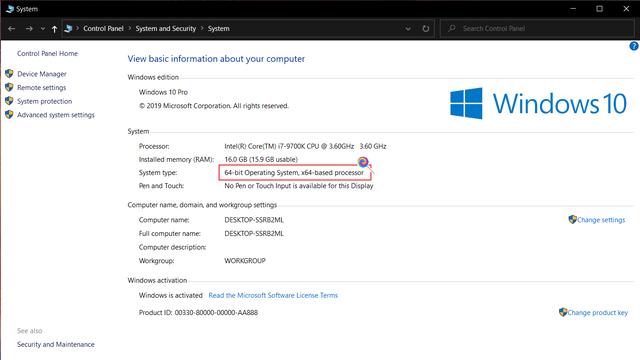The width and height of the screenshot is (640, 360).
Task: Select Control Panel in the breadcrumb path
Action: [103, 29]
